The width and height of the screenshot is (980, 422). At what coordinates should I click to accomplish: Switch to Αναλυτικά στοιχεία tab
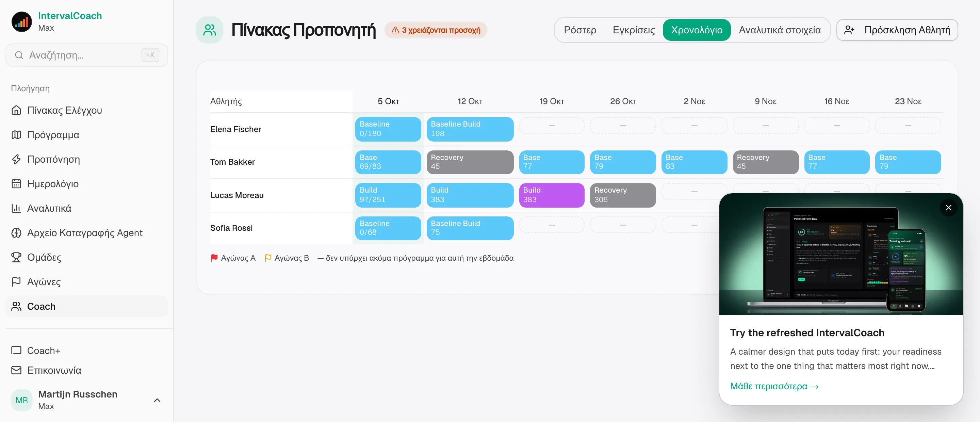coord(780,30)
